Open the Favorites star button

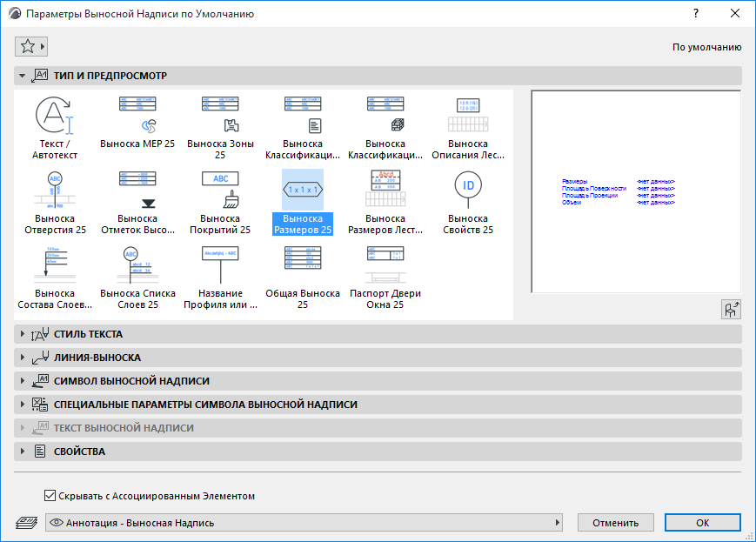tap(30, 46)
